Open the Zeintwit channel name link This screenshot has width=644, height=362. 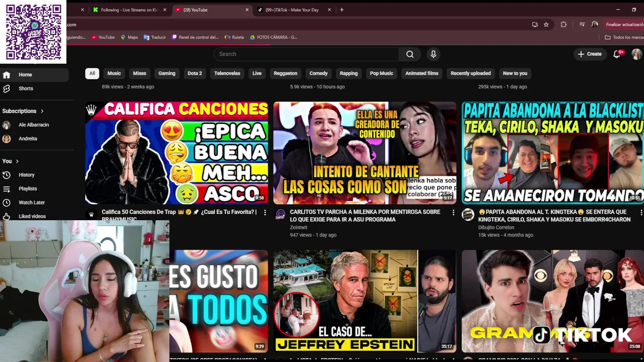tap(298, 227)
